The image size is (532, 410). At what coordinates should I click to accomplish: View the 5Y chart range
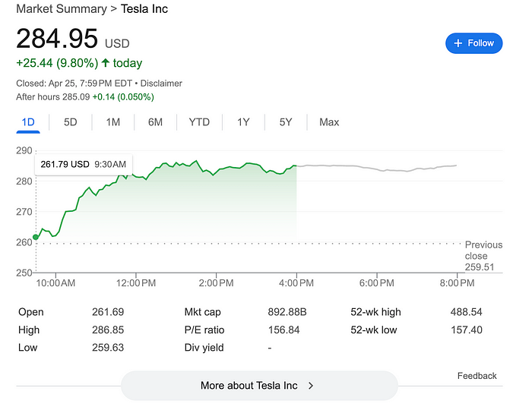coord(286,122)
